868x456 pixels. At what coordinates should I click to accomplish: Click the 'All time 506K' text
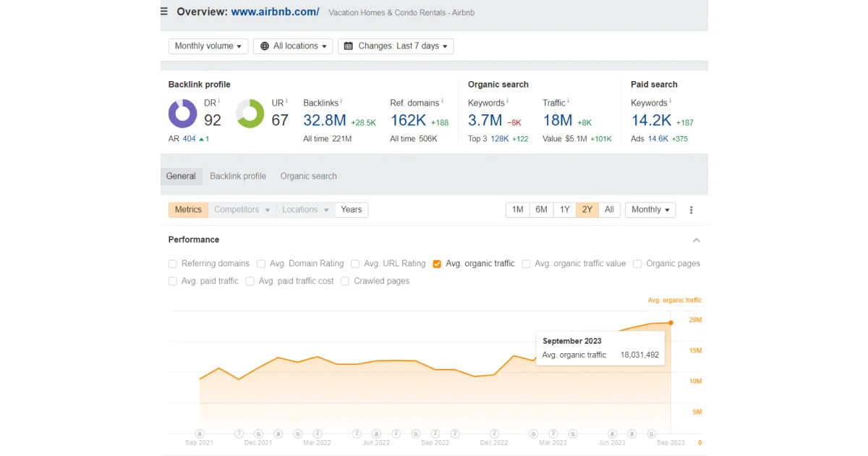click(414, 138)
